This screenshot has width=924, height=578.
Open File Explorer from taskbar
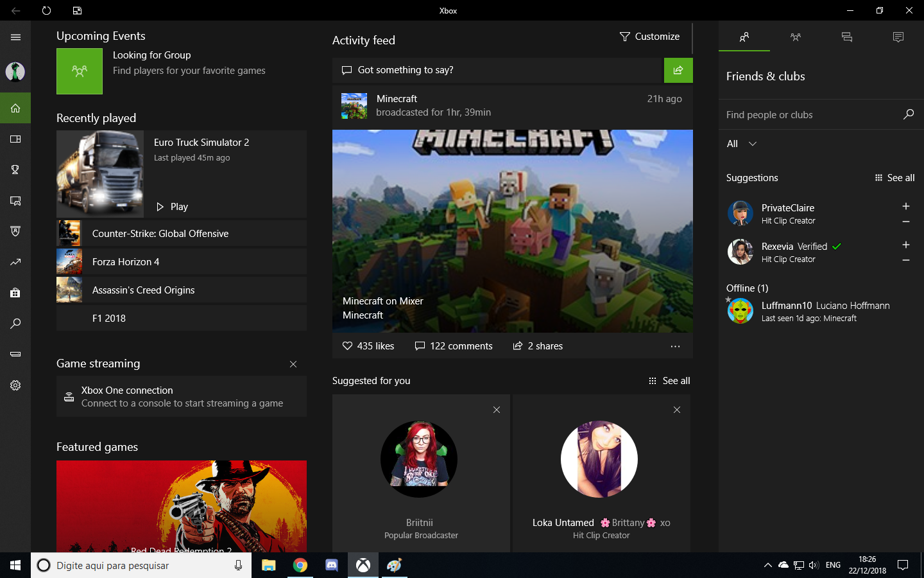point(268,565)
